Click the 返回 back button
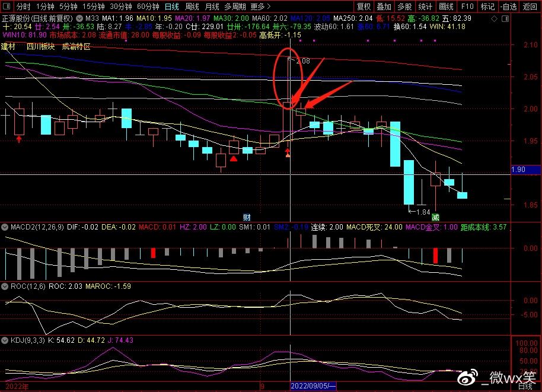542x392 pixels. pos(530,7)
